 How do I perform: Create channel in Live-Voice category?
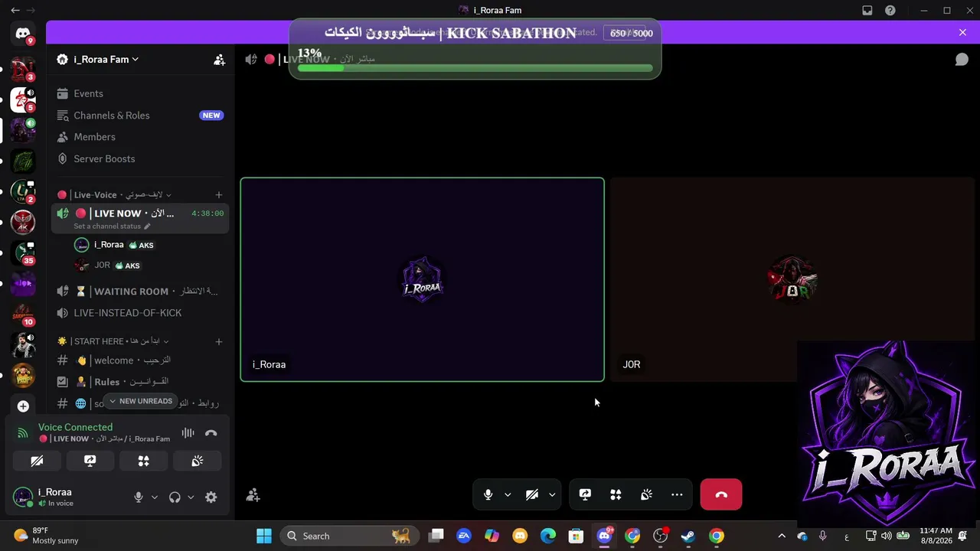tap(219, 195)
